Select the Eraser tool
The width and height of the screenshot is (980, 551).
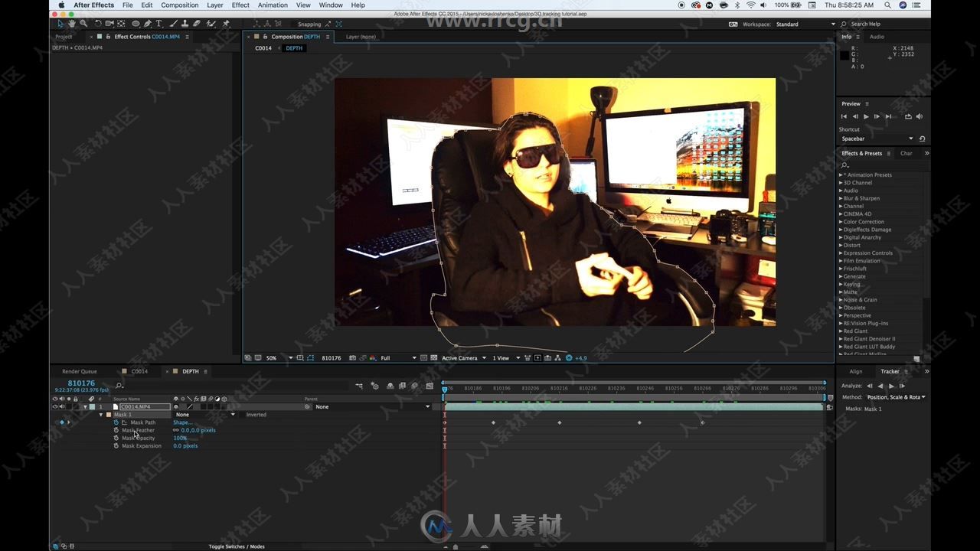pyautogui.click(x=197, y=24)
